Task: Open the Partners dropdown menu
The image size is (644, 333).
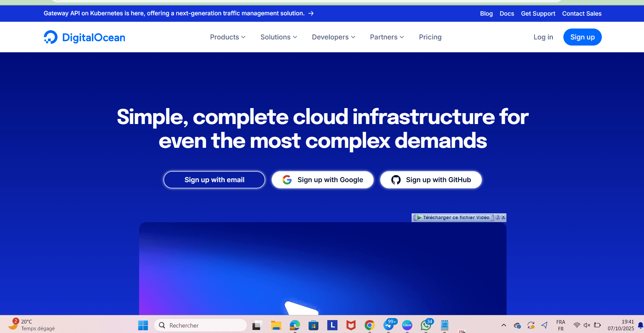Action: coord(387,37)
